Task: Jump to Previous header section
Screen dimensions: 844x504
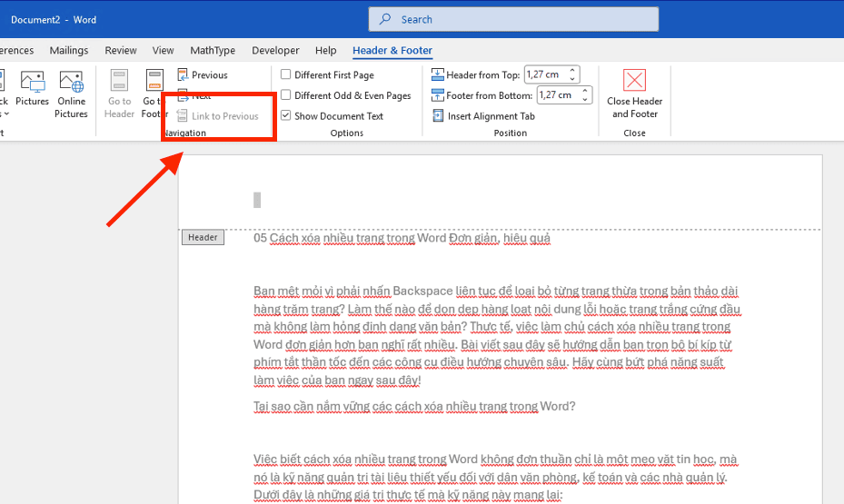Action: [203, 74]
